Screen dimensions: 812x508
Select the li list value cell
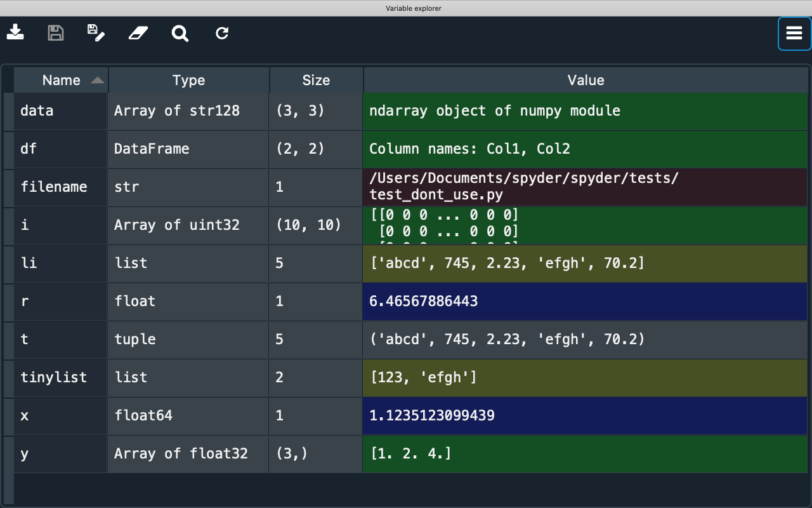coord(585,264)
